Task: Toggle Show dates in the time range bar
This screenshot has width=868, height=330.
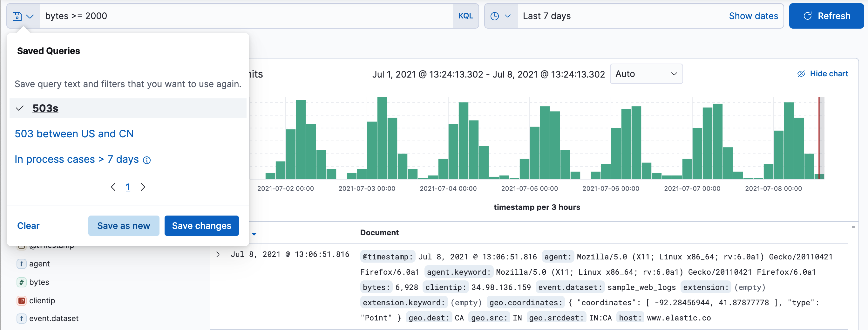Action: point(753,16)
